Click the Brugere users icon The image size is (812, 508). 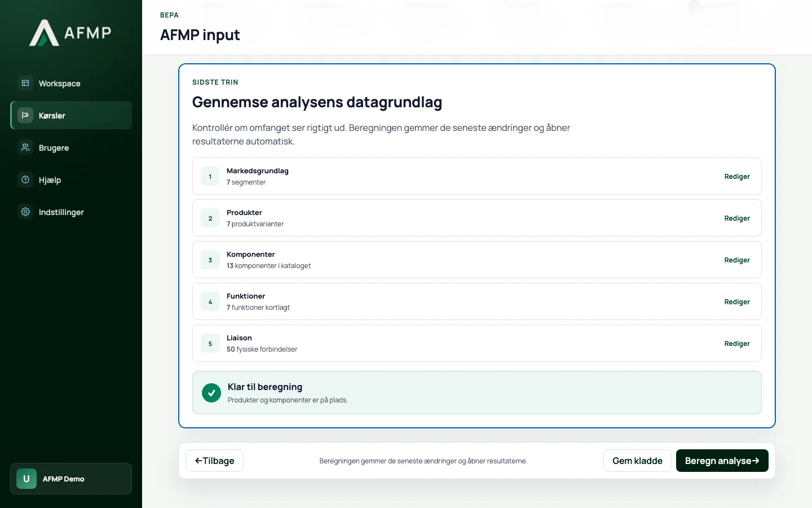point(25,147)
